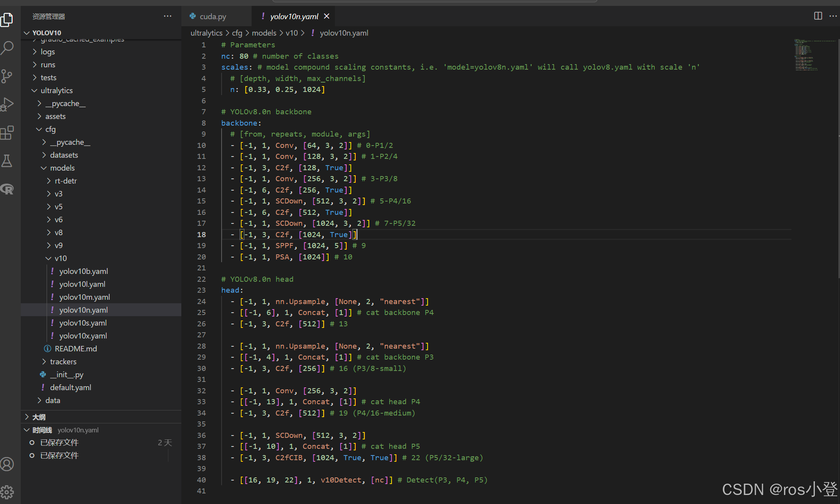
Task: Expand the v6 folder
Action: pyautogui.click(x=101, y=220)
